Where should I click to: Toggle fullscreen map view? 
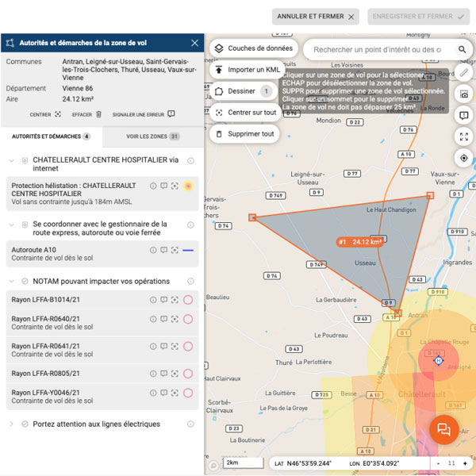click(463, 136)
